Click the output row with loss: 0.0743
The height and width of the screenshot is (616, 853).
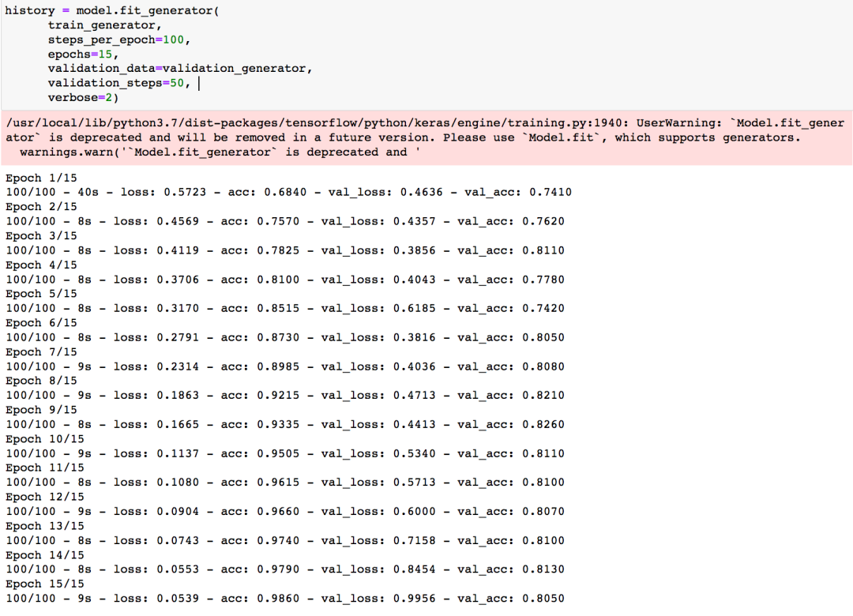coord(285,541)
